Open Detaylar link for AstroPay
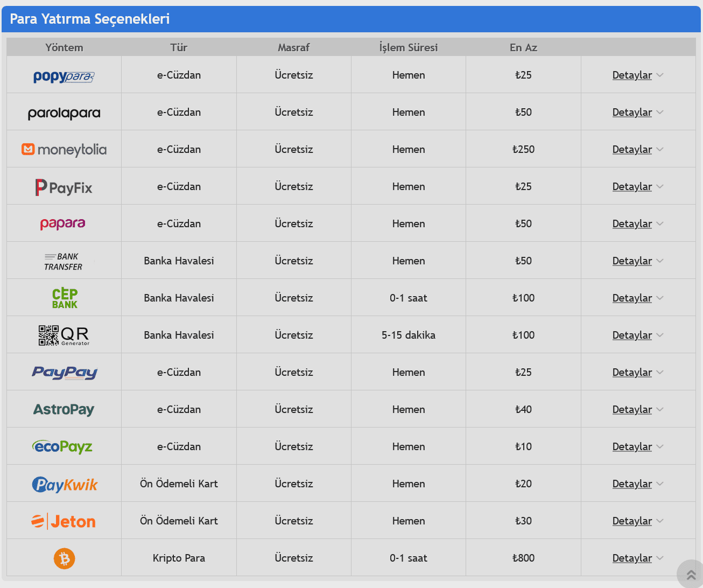Image resolution: width=703 pixels, height=588 pixels. click(632, 410)
